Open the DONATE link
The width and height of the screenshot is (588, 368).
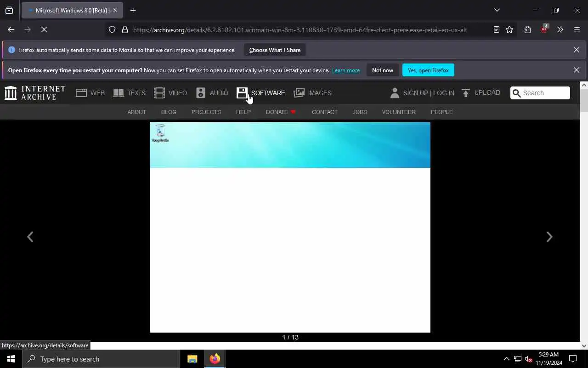(x=281, y=112)
